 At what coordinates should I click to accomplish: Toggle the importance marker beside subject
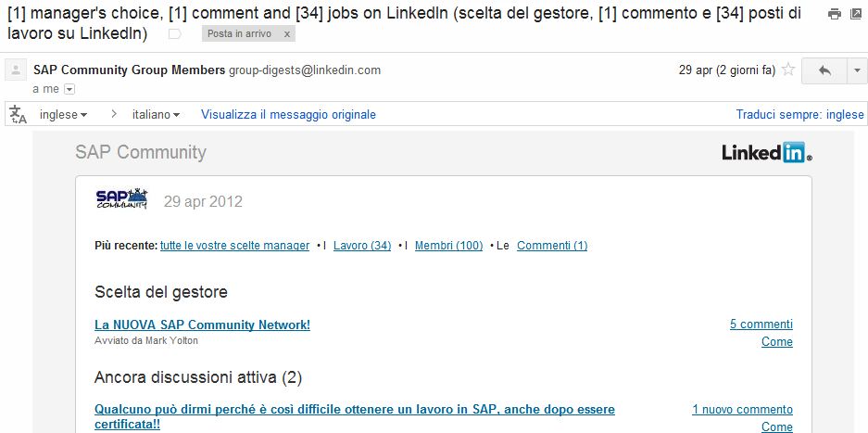(x=174, y=33)
